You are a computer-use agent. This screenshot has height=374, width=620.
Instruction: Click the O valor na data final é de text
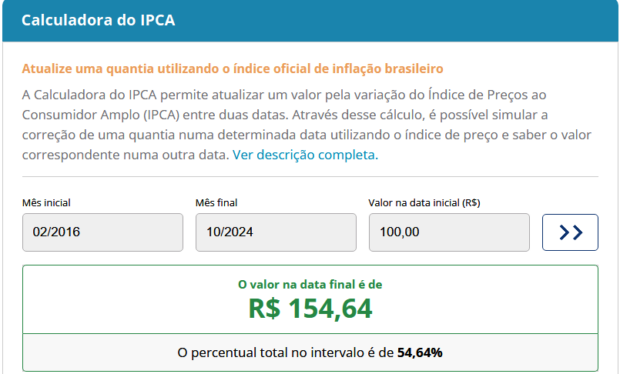point(310,285)
